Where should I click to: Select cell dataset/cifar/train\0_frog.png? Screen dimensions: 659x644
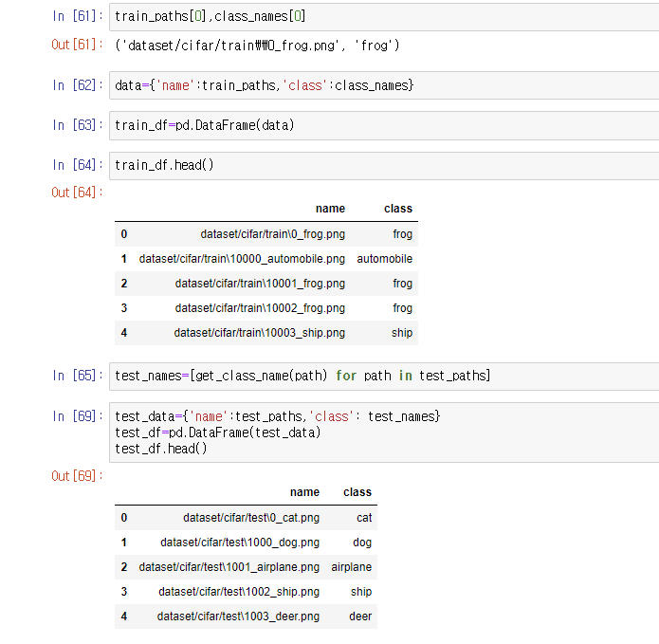point(273,234)
